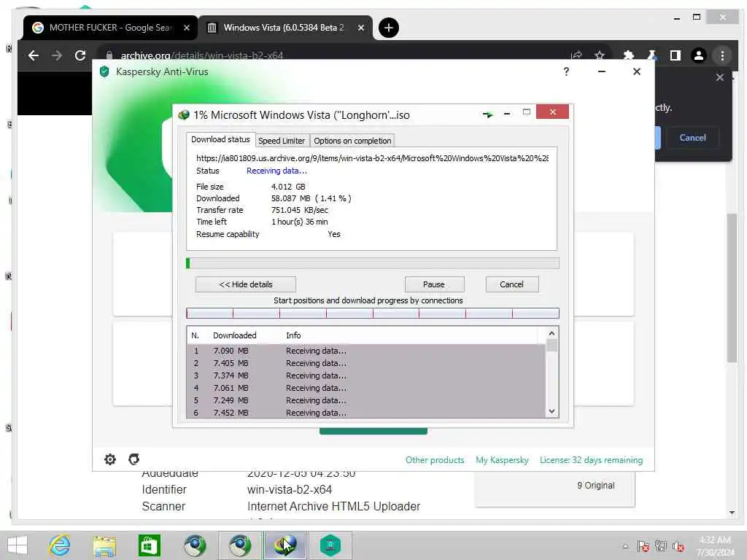
Task: Click Cancel in the Chrome popup
Action: 692,138
